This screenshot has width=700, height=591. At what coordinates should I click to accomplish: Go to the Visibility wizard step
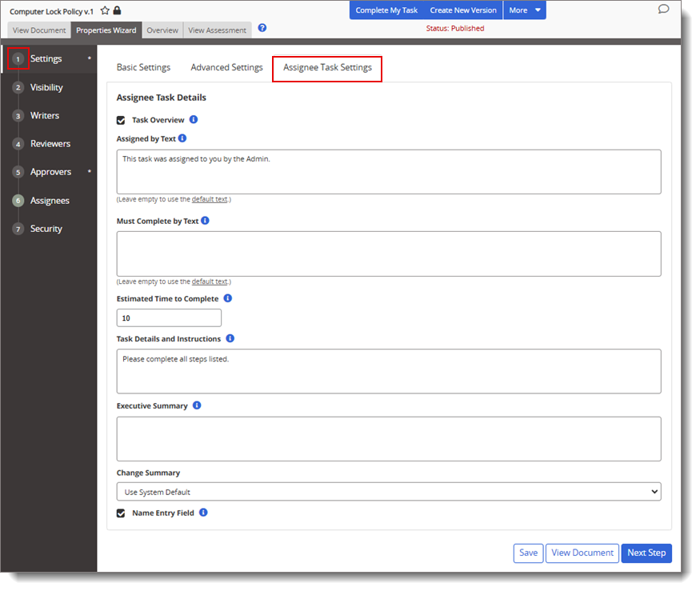click(x=46, y=87)
